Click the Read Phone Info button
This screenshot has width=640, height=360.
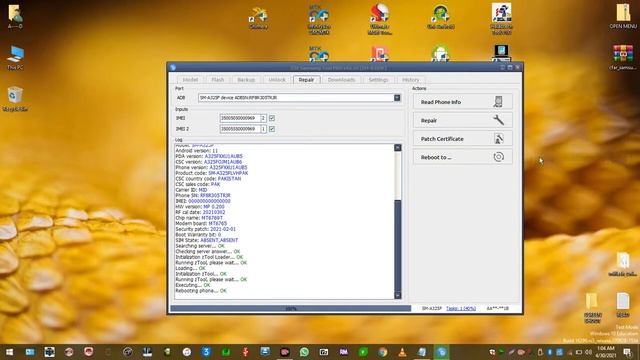pos(462,102)
